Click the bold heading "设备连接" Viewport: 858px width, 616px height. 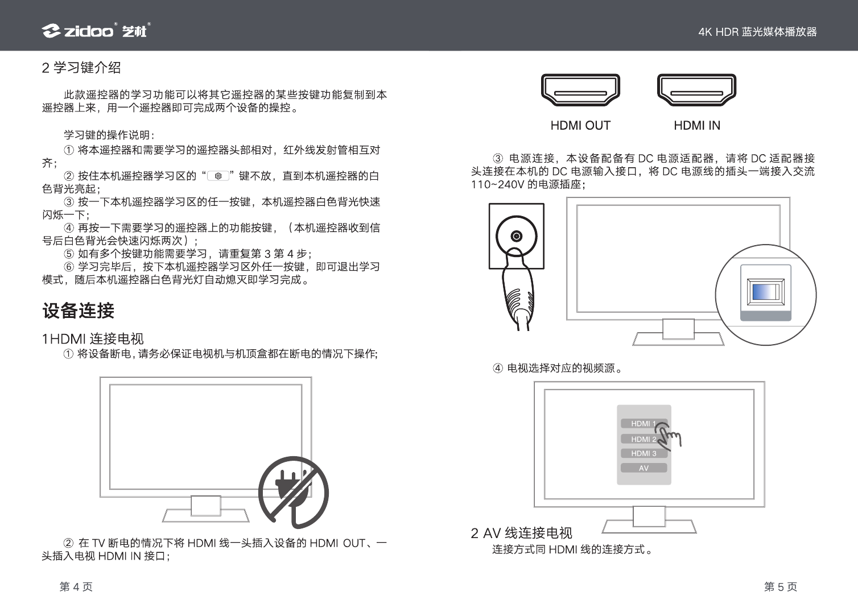79,311
